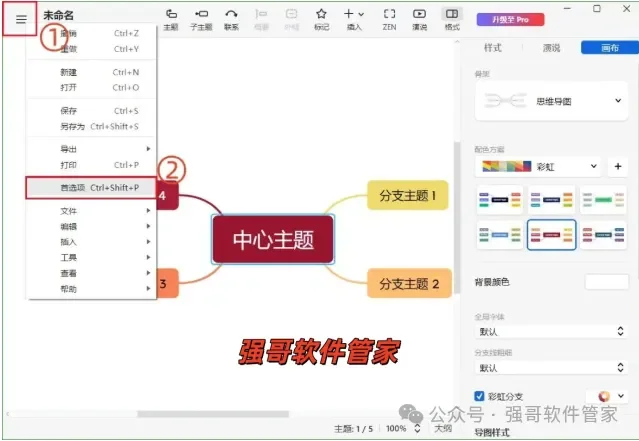Click the plus button beside 彩虹
Image resolution: width=639 pixels, height=441 pixels.
(x=618, y=166)
